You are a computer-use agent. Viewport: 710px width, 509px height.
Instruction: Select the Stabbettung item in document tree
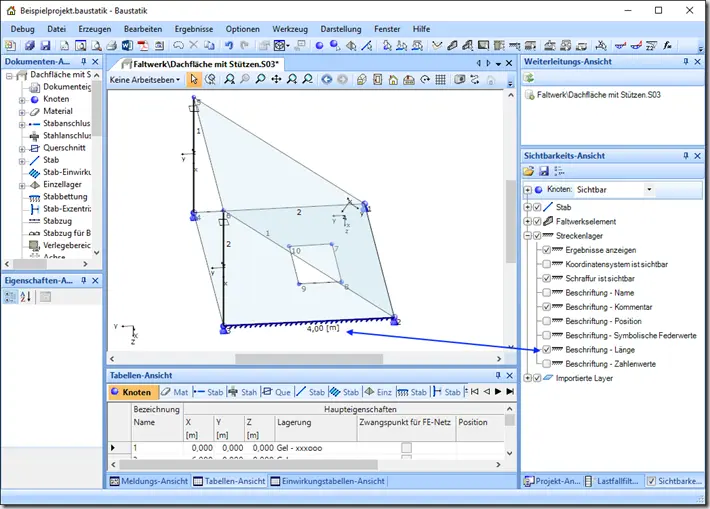tap(65, 197)
